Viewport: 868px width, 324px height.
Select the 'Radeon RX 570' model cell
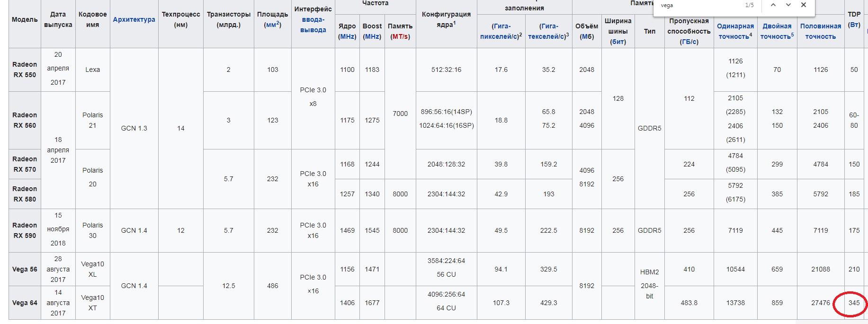(25, 164)
